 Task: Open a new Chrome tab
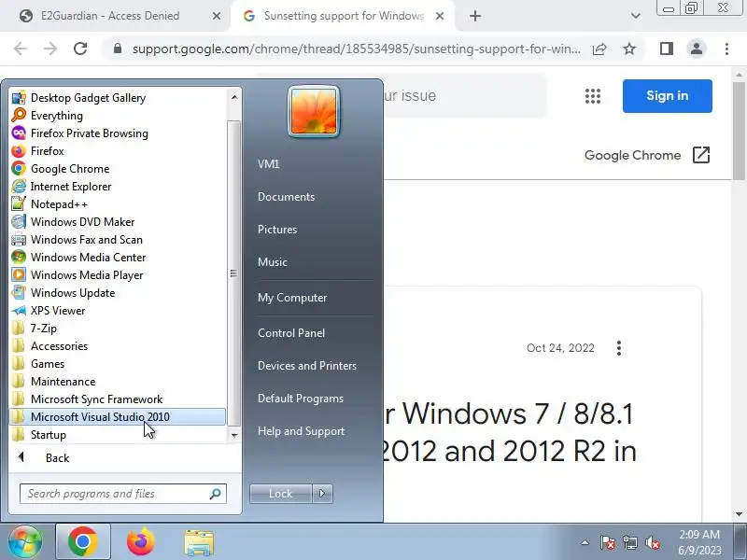pyautogui.click(x=475, y=16)
